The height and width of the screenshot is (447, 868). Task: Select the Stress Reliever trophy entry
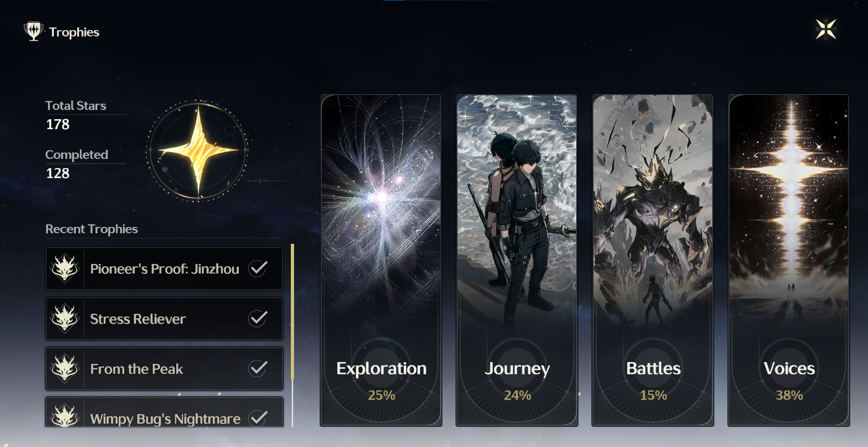pos(164,319)
